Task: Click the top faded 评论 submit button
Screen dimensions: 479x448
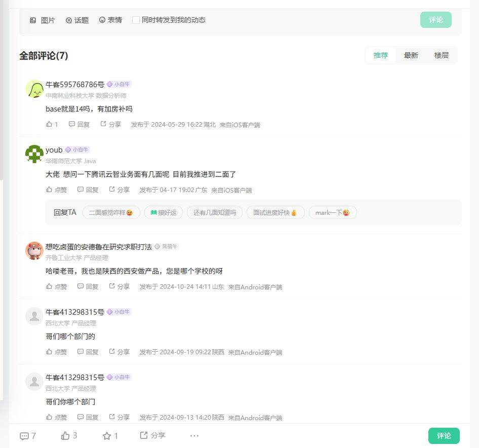Action: coord(435,20)
